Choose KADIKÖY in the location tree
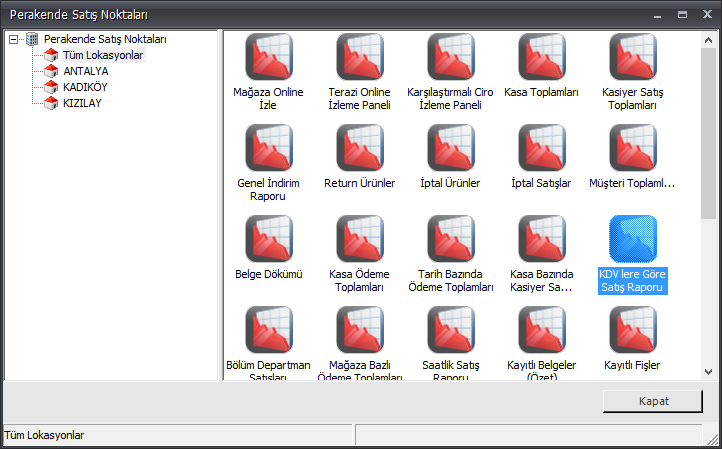Screen dimensions: 722x449 (x=85, y=87)
